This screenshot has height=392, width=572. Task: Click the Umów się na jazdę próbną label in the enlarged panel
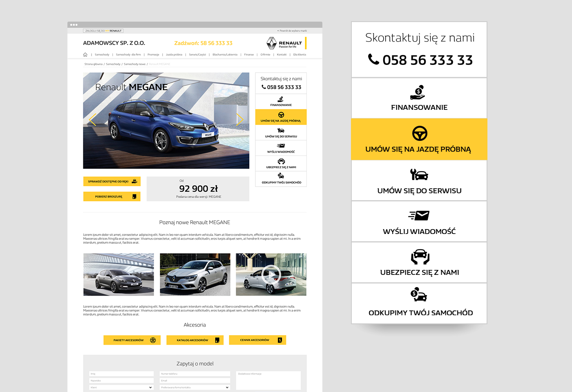(x=418, y=149)
